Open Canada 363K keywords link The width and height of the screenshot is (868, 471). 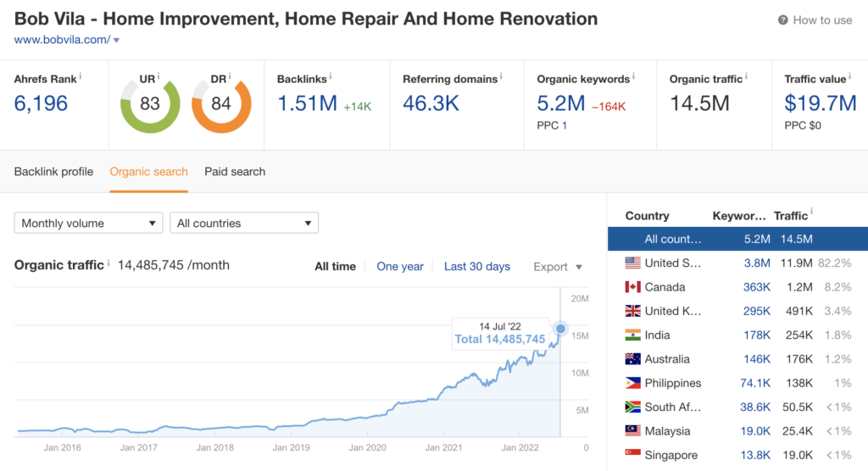[757, 287]
